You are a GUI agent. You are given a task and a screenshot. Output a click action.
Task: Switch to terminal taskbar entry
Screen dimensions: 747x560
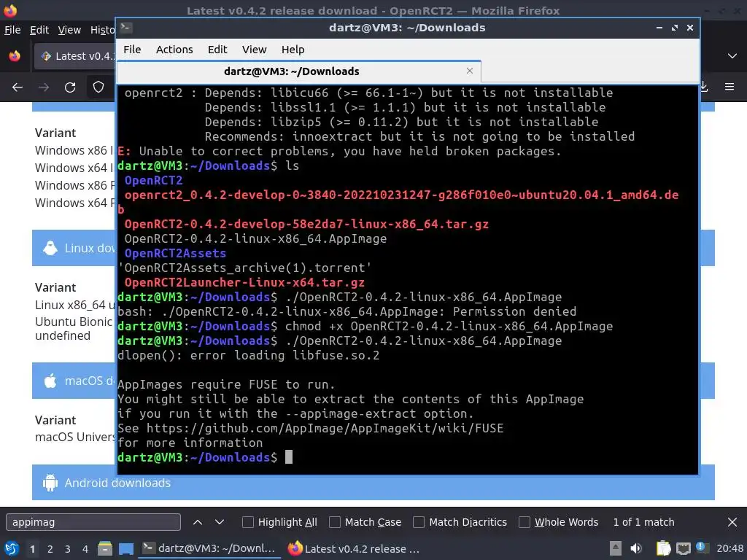[209, 548]
